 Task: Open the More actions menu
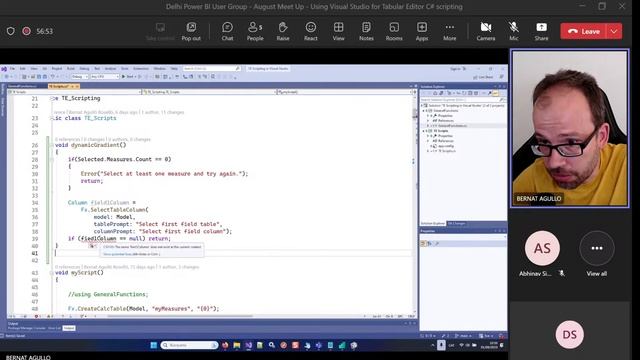pos(449,31)
